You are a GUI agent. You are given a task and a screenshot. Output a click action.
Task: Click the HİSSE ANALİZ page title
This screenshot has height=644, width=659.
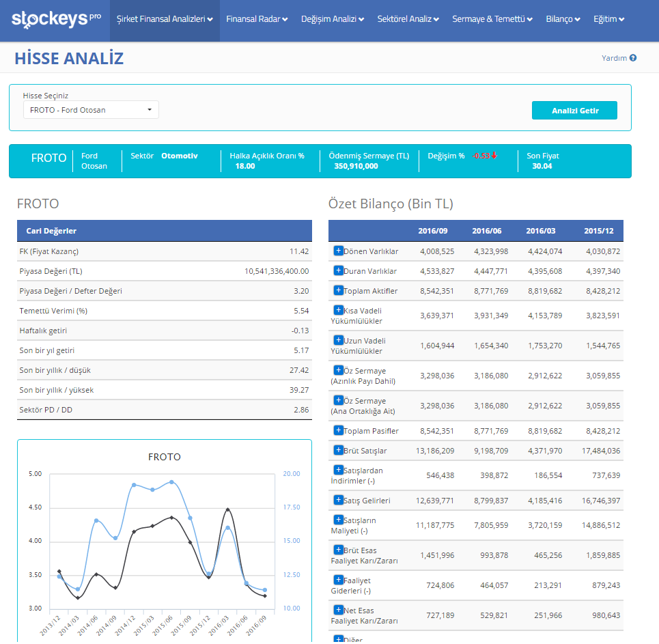pyautogui.click(x=70, y=59)
